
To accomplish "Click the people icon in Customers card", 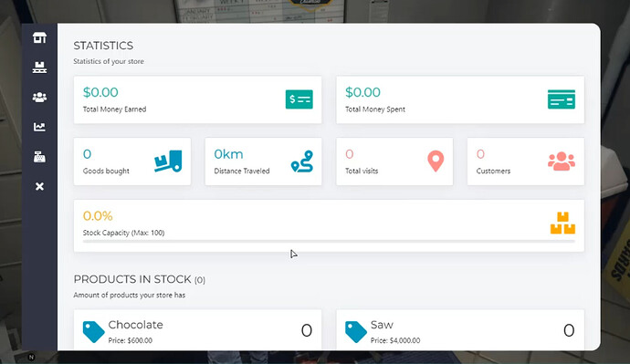I will 562,161.
